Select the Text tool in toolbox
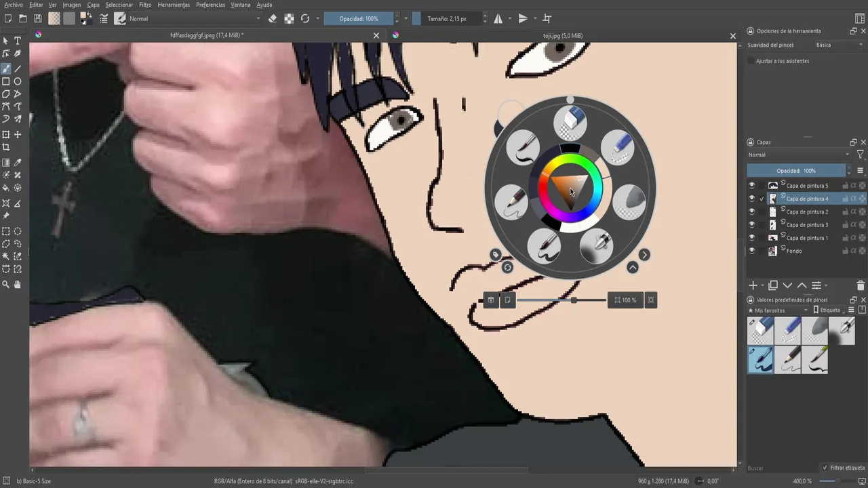This screenshot has width=868, height=488. (18, 41)
